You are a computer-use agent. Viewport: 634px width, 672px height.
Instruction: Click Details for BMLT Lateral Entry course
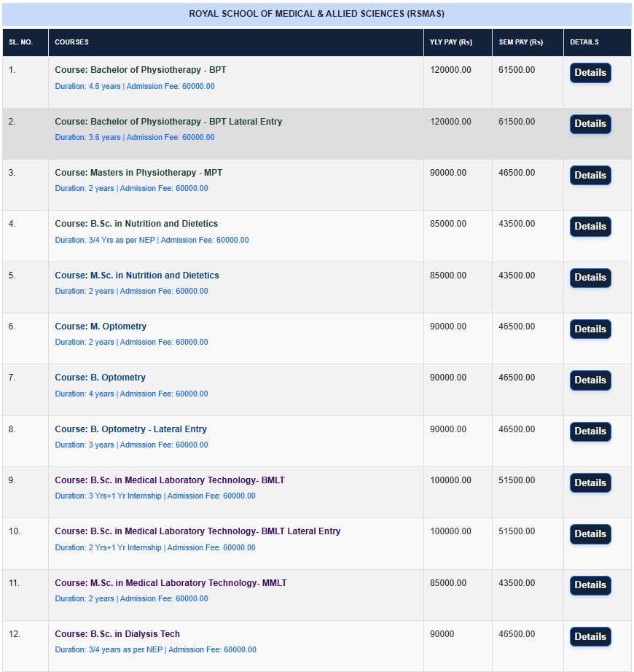pyautogui.click(x=590, y=534)
